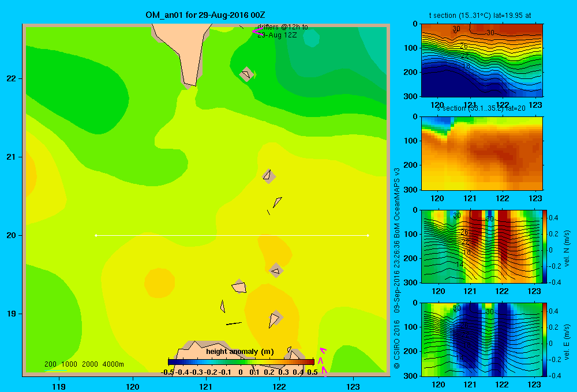Click the '© CSIRO 2016' copyright text
577x392 pixels.
click(x=397, y=344)
